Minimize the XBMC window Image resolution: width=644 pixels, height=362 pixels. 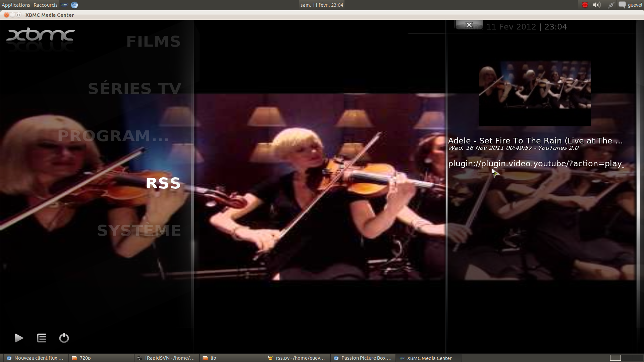click(12, 15)
